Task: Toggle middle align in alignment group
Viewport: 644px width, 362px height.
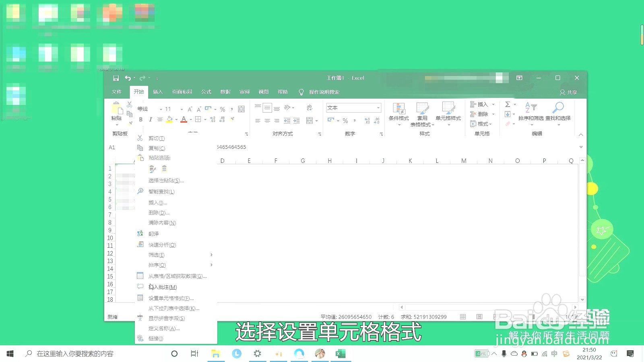Action: pyautogui.click(x=267, y=107)
